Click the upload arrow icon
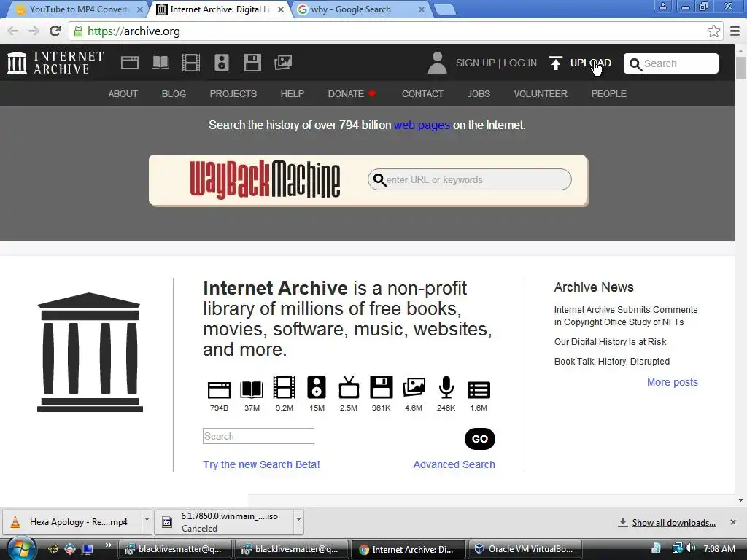Viewport: 747px width, 560px height. 555,63
